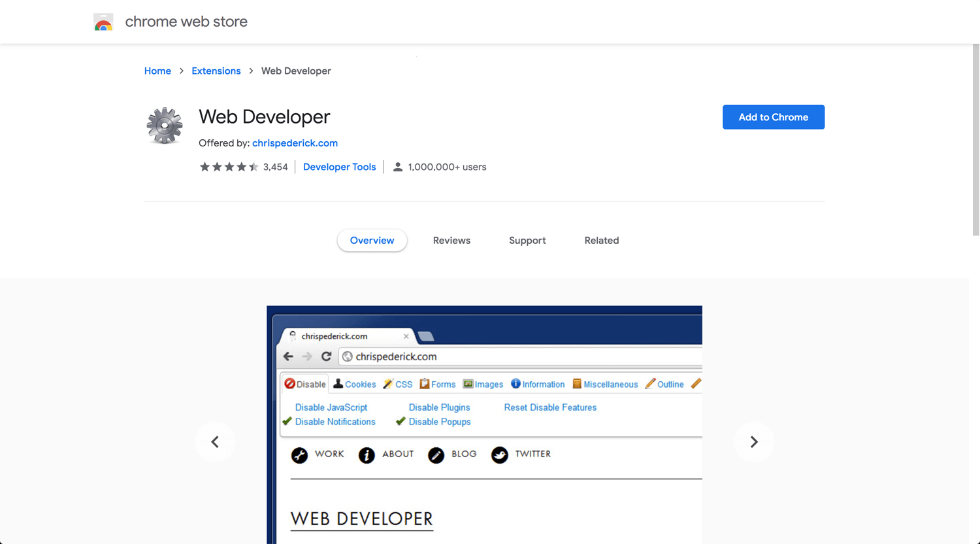Open the Extensions breadcrumb link
Viewport: 980px width, 544px height.
point(216,71)
